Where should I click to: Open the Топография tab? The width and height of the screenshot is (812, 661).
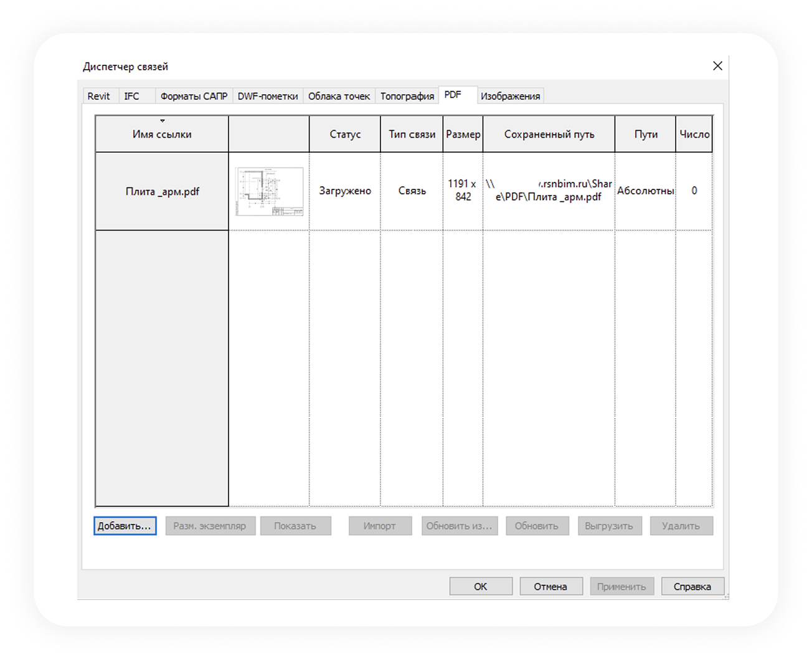point(407,96)
